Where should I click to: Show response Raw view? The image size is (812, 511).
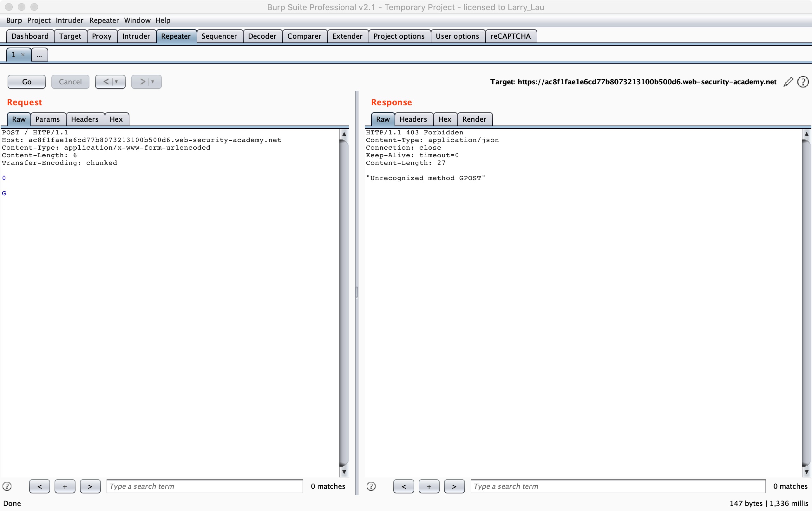click(383, 119)
